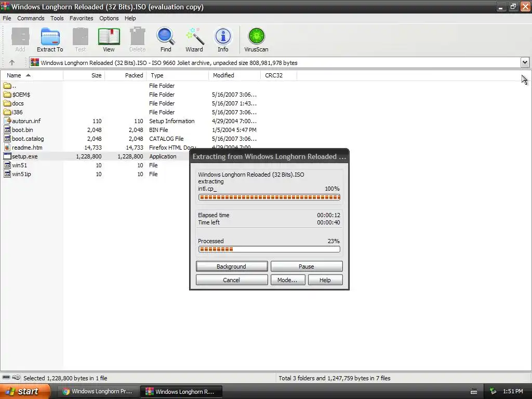The height and width of the screenshot is (399, 532).
Task: Click the setup.exe application icon
Action: pos(7,156)
